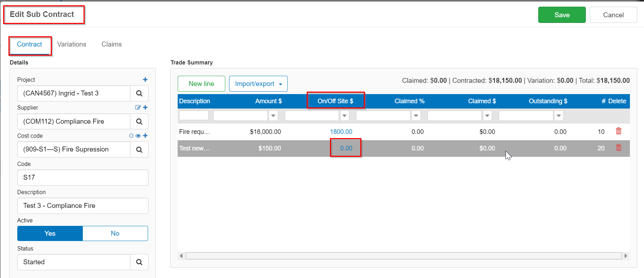Image resolution: width=644 pixels, height=278 pixels.
Task: Click the On/Off Site $ filter field
Action: point(312,116)
